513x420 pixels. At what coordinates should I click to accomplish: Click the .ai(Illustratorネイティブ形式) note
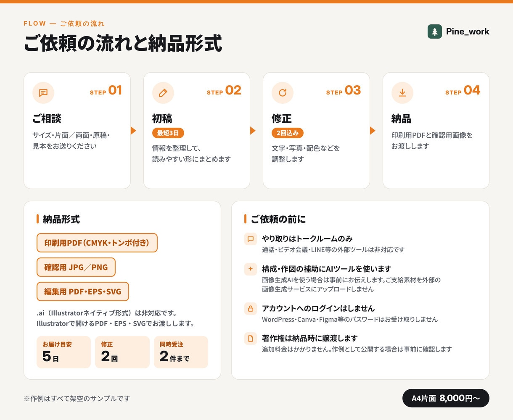click(x=115, y=318)
